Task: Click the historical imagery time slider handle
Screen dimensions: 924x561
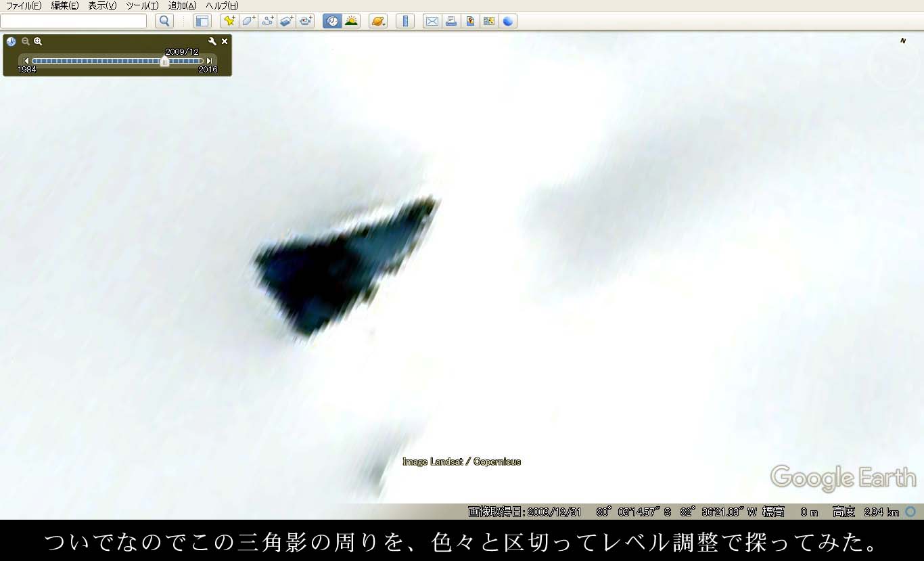Action: (164, 62)
